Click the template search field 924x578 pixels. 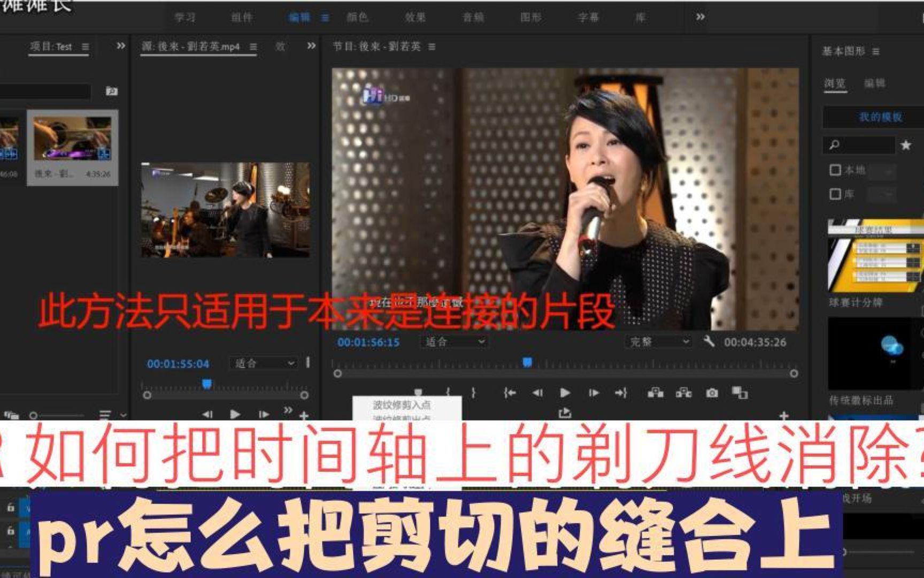(x=859, y=144)
